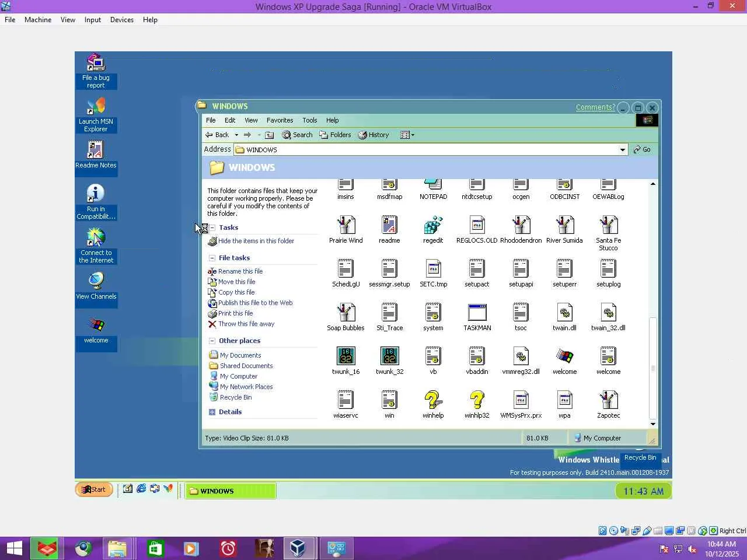The image size is (747, 560).
Task: Open the Views dropdown in the toolbar
Action: [407, 135]
